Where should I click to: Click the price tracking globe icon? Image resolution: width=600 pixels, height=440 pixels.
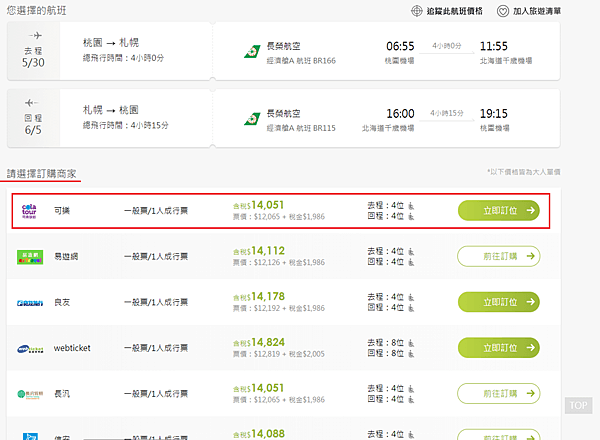coord(417,11)
